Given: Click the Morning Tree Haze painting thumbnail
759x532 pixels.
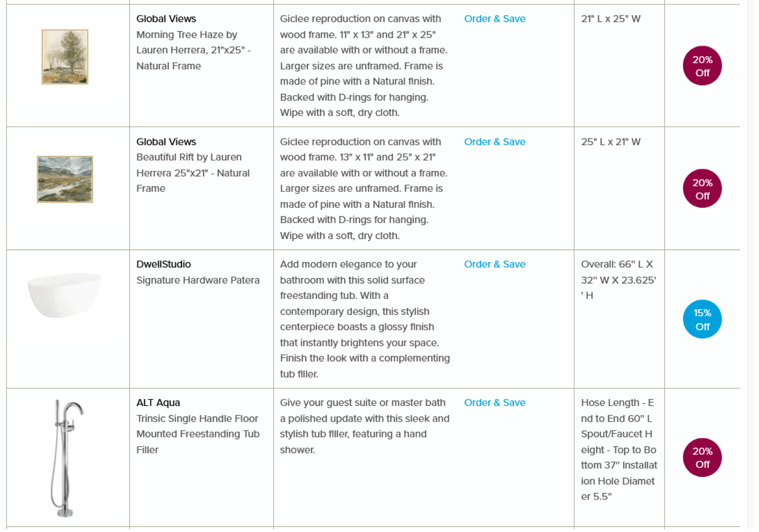Looking at the screenshot, I should click(x=65, y=57).
